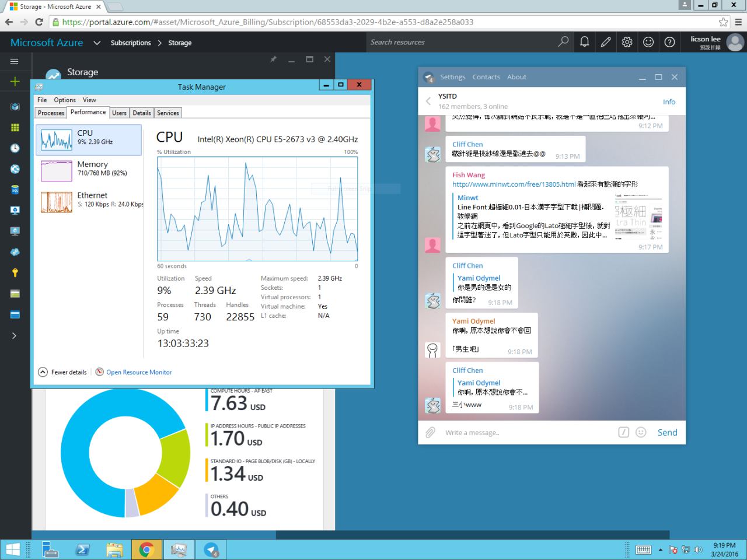
Task: Open the Recent clock icon in Azure sidebar
Action: point(15,148)
